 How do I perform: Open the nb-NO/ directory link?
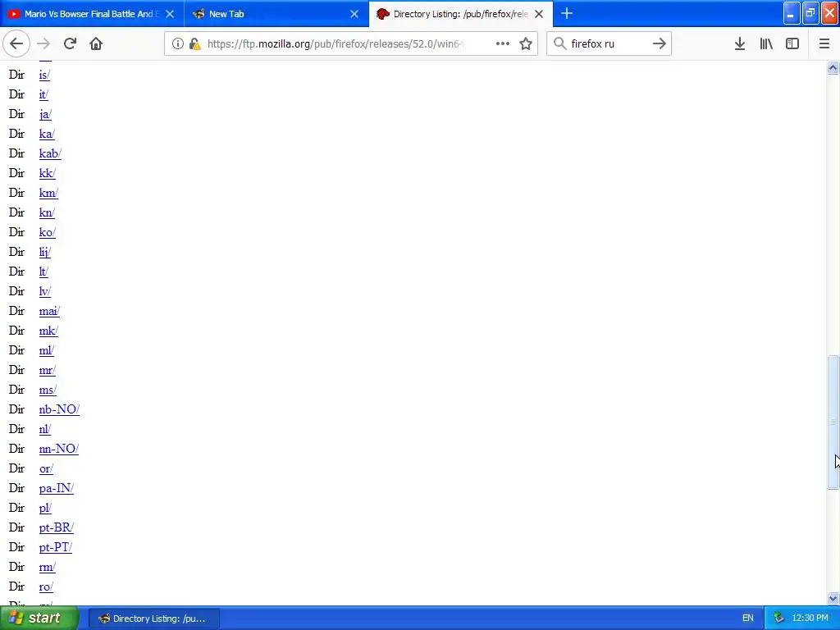[59, 410]
